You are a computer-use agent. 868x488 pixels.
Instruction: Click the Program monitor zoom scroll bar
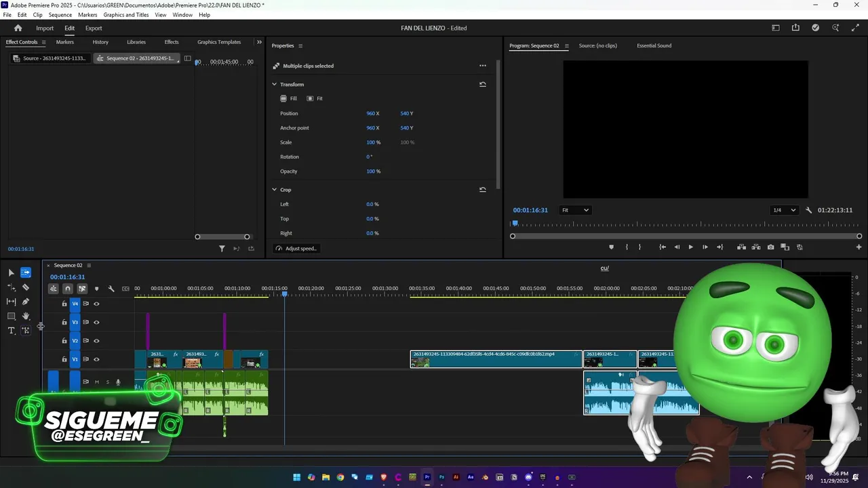pos(686,237)
